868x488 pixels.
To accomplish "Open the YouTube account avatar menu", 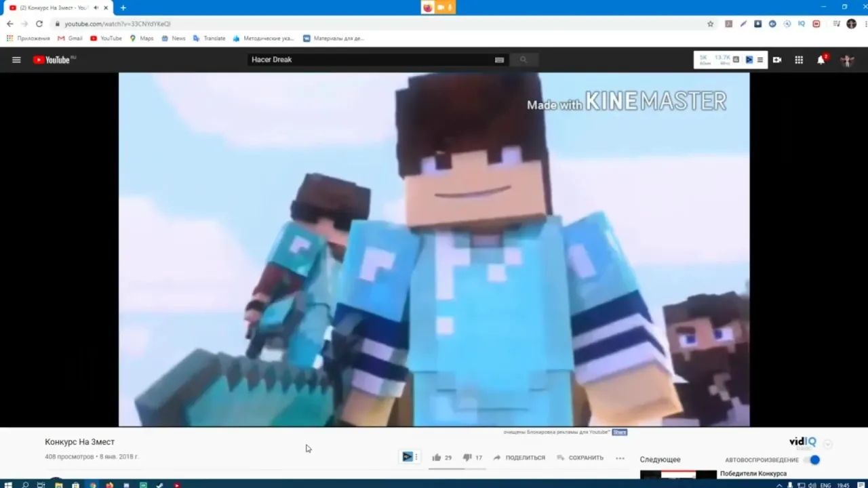I will point(847,60).
